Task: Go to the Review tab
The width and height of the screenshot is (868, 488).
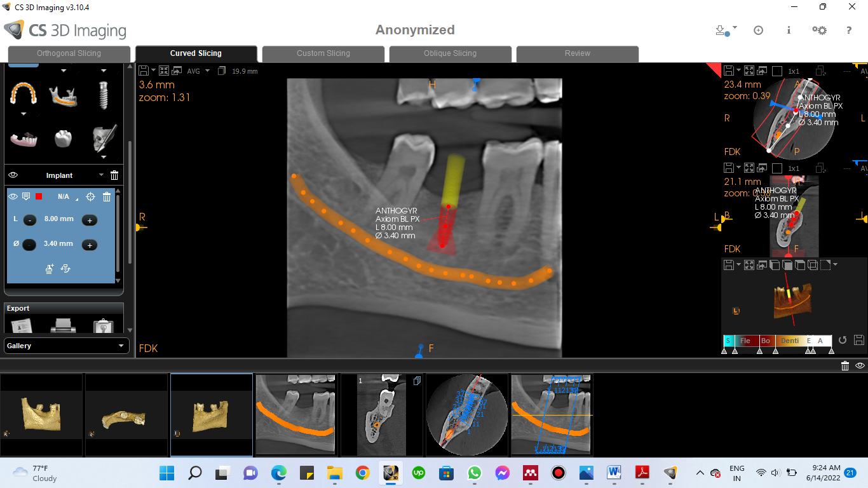Action: click(x=577, y=54)
